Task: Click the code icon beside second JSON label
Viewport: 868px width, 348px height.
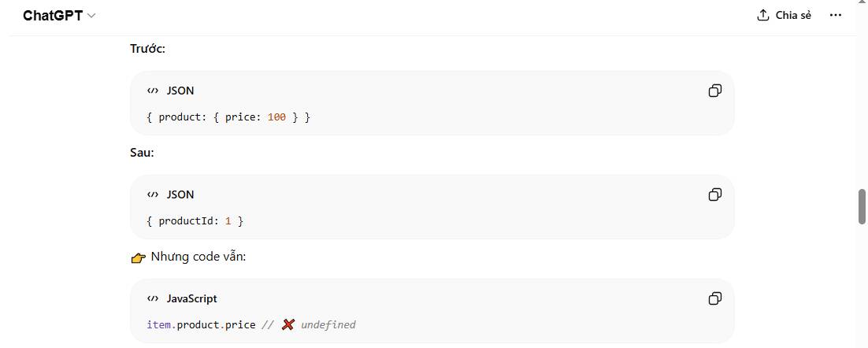Action: coord(153,194)
